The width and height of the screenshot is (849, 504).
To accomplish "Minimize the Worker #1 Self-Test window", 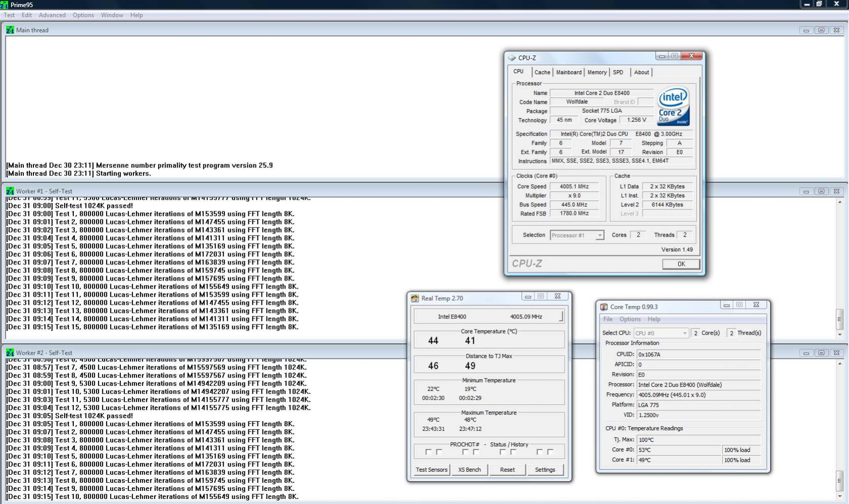I will (806, 191).
